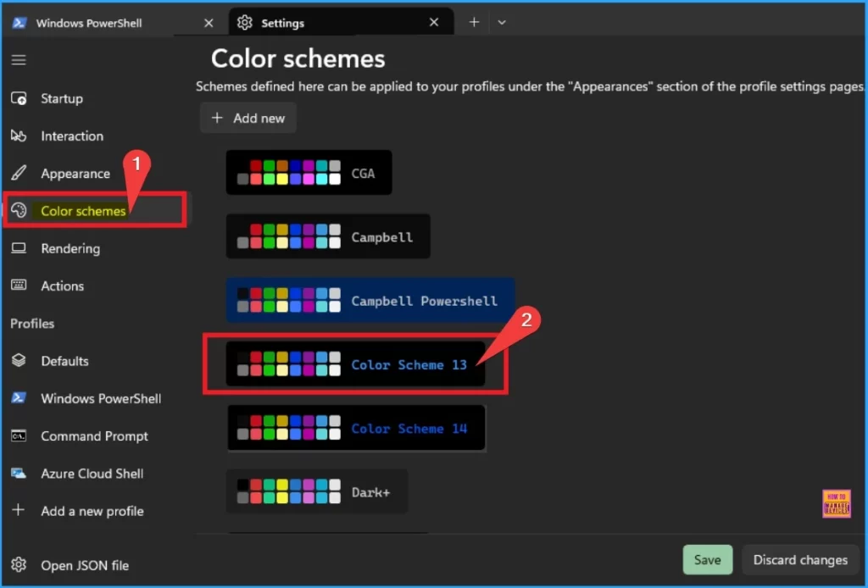Image resolution: width=868 pixels, height=588 pixels.
Task: Select the Campbell Powershell color scheme
Action: click(370, 301)
